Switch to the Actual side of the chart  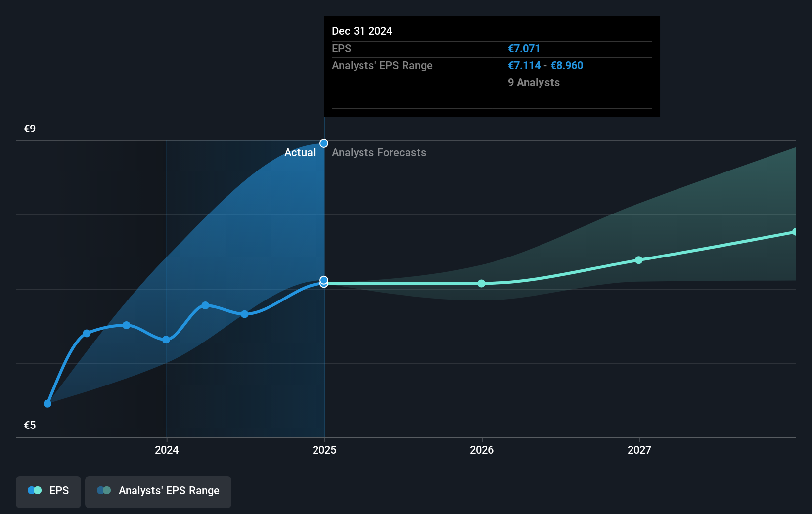(300, 152)
